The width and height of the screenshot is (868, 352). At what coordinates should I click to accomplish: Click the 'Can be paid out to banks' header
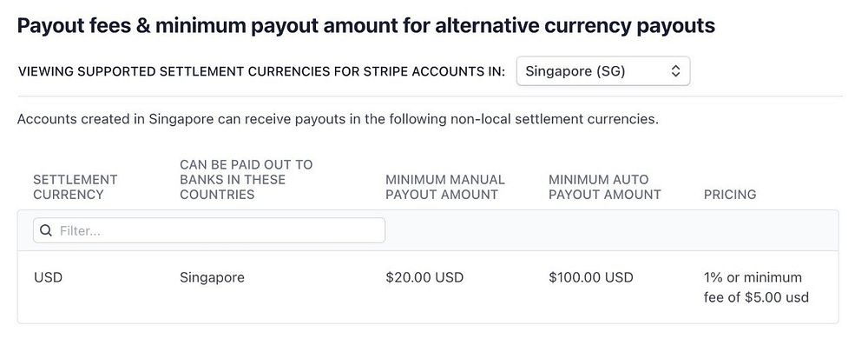tap(246, 179)
